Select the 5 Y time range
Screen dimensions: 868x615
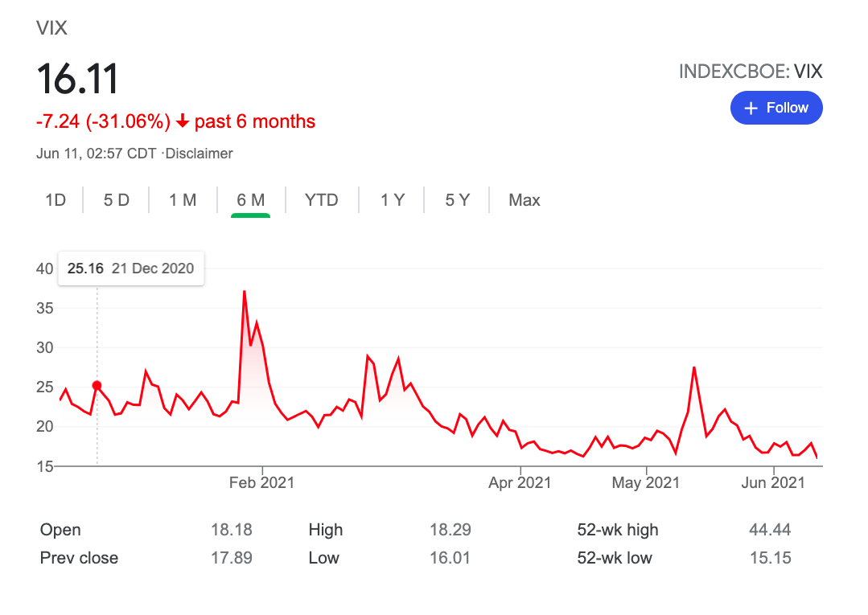click(457, 200)
